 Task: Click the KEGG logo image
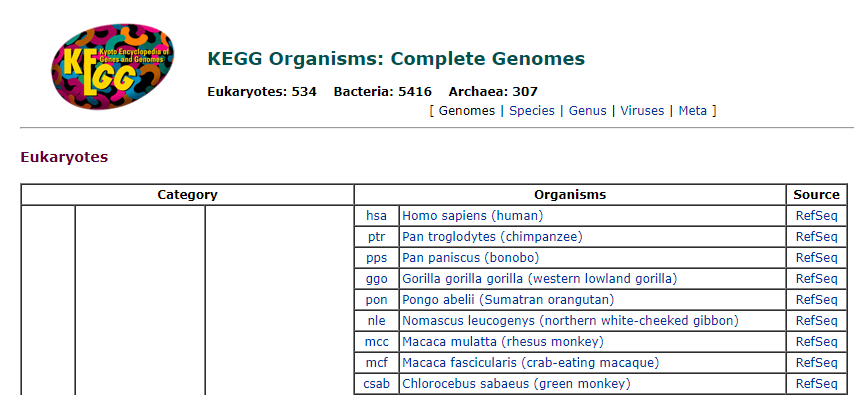pyautogui.click(x=113, y=66)
